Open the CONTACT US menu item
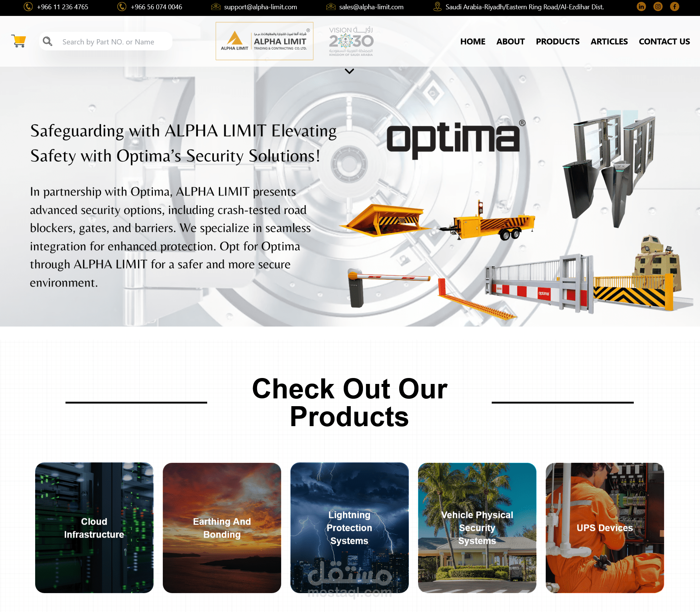This screenshot has height=612, width=700. click(x=664, y=41)
